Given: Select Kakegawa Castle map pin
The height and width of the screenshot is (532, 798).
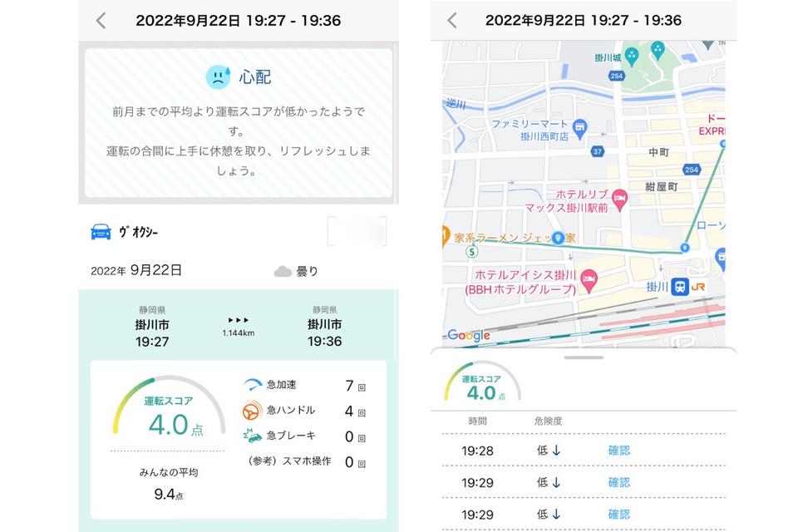Looking at the screenshot, I should (631, 57).
